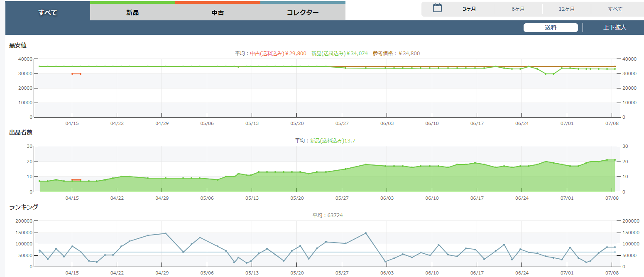Set the period to 6ヶ月

click(x=518, y=9)
